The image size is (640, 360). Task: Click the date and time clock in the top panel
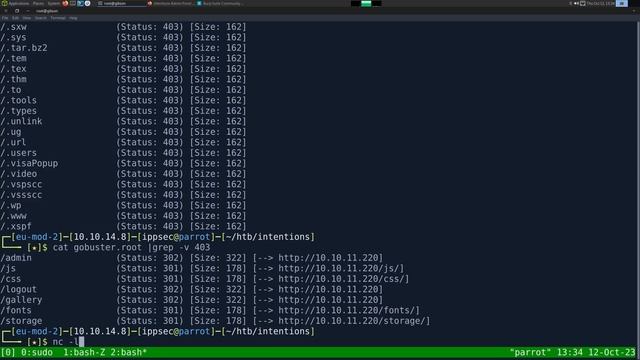[600, 3]
